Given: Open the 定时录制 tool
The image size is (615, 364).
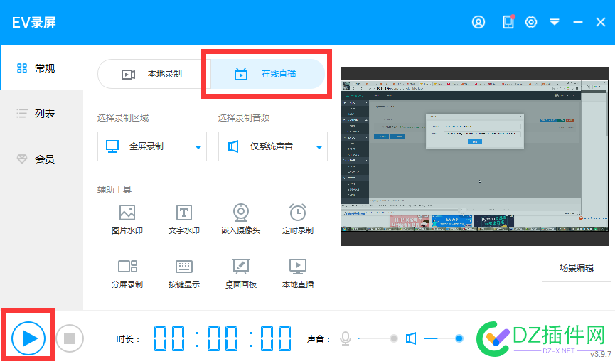Looking at the screenshot, I should tap(298, 220).
